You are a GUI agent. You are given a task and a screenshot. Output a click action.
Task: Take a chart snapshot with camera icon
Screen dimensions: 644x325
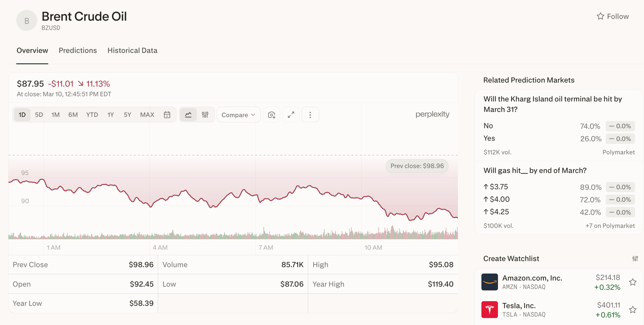coord(272,115)
